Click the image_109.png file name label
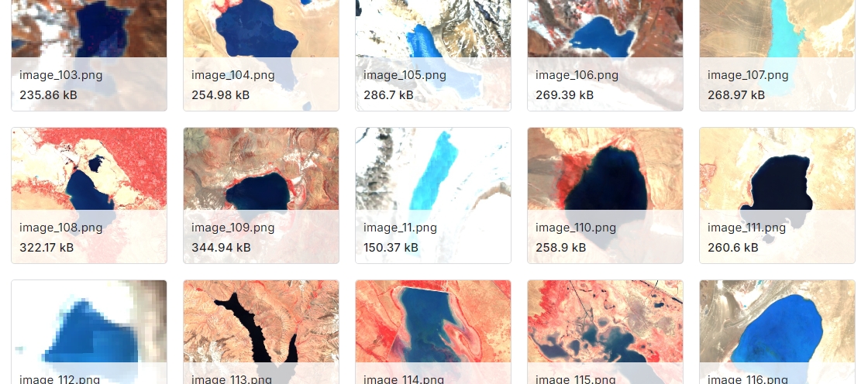Viewport: 868px width, 384px height. 233,228
